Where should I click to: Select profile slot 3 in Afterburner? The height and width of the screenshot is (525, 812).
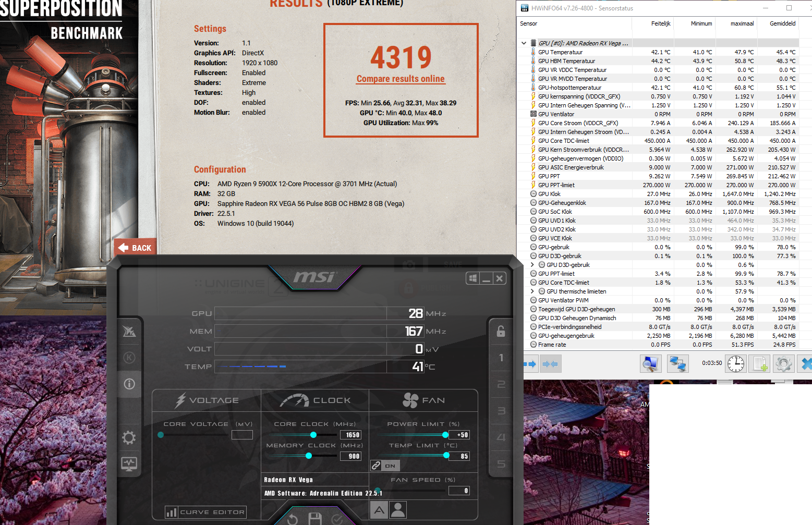[x=501, y=411]
